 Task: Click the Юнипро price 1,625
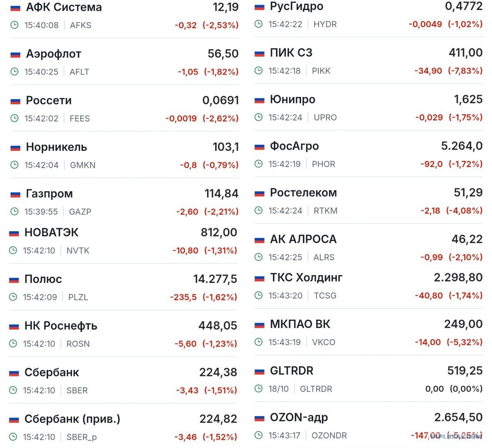click(468, 99)
